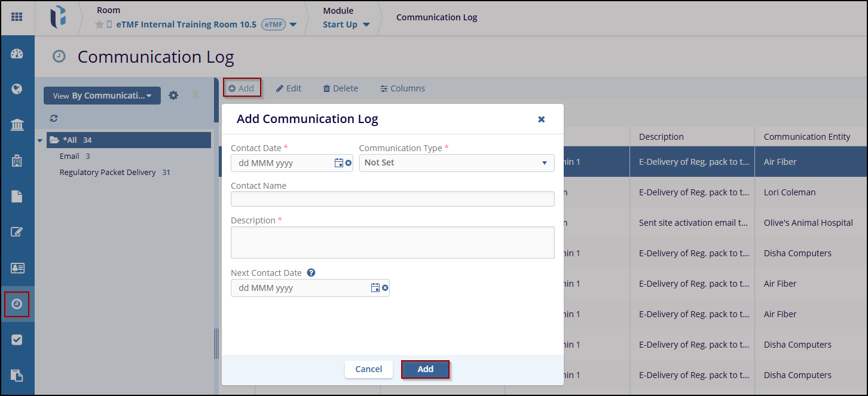Expand the View By Communication dropdown
868x396 pixels.
point(102,96)
